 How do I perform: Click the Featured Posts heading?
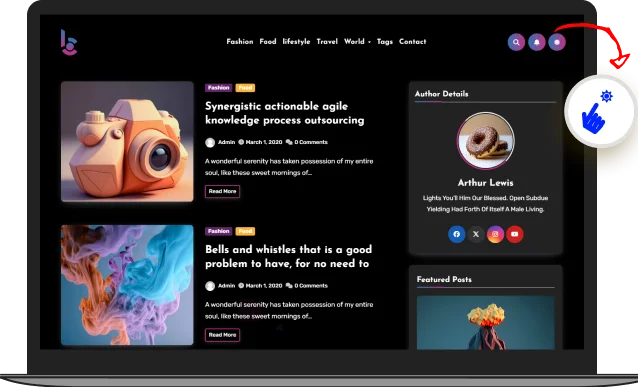444,280
